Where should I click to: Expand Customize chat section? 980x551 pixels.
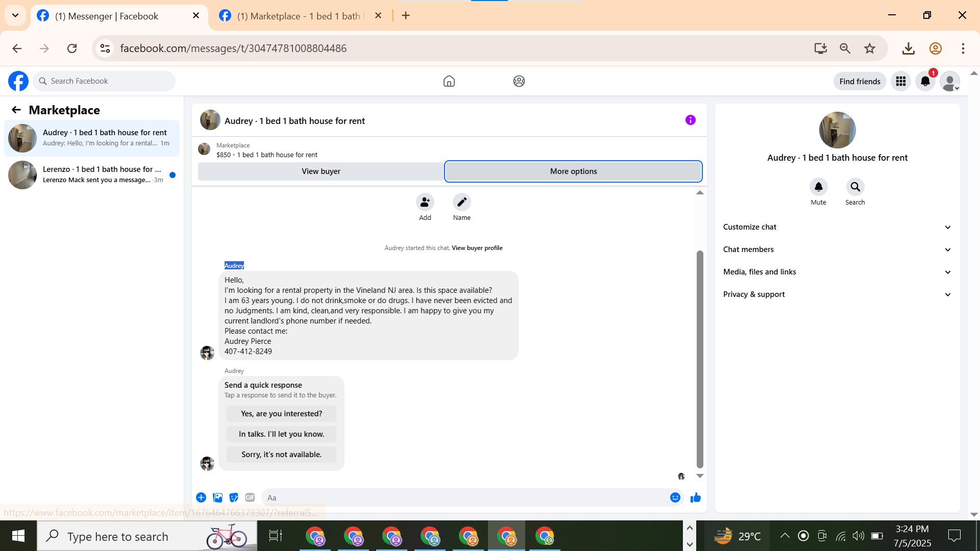point(837,227)
